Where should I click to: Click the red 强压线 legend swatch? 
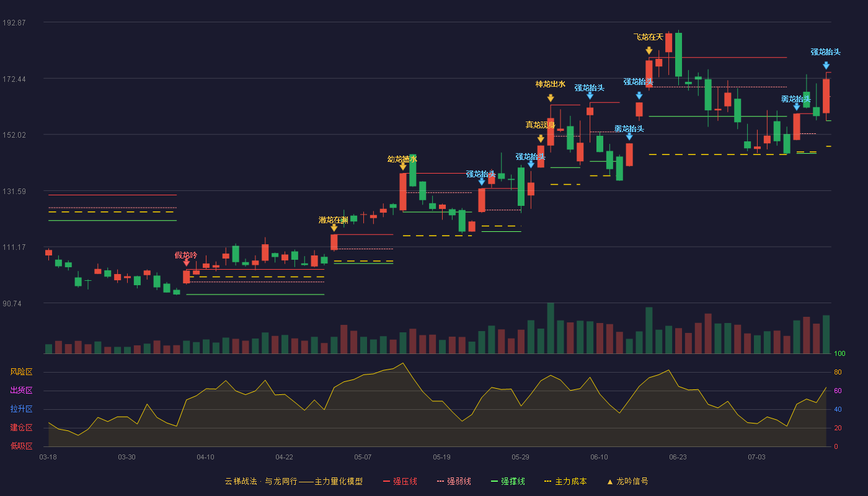387,481
